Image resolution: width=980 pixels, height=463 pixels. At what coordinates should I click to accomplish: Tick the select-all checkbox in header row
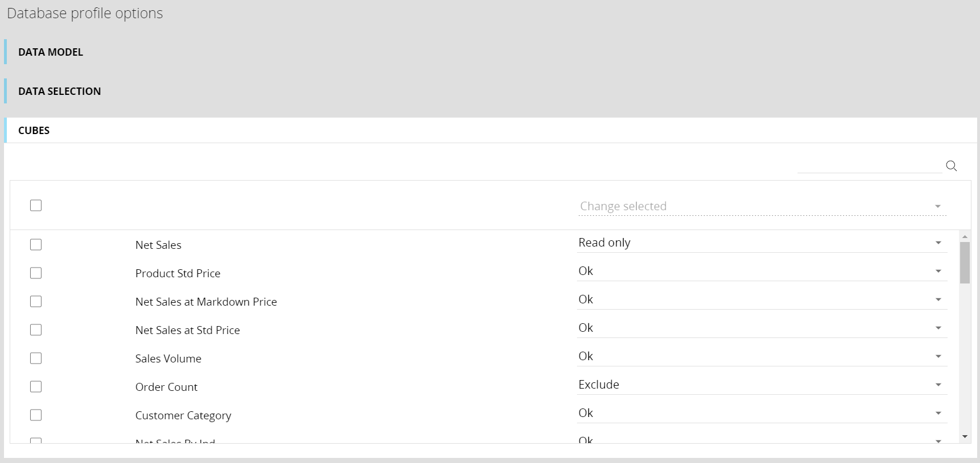[36, 206]
